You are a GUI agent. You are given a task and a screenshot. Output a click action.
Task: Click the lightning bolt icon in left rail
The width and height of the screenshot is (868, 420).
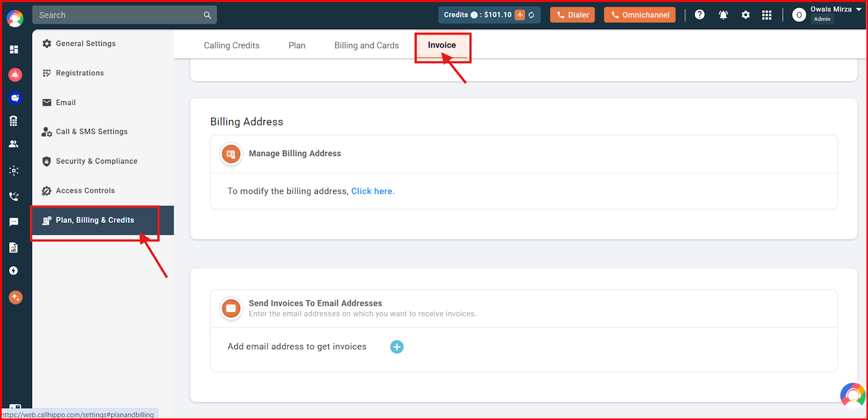tap(14, 270)
